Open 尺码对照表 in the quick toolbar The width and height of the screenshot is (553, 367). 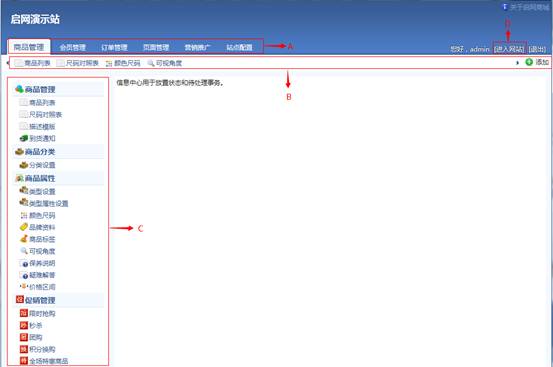point(78,63)
